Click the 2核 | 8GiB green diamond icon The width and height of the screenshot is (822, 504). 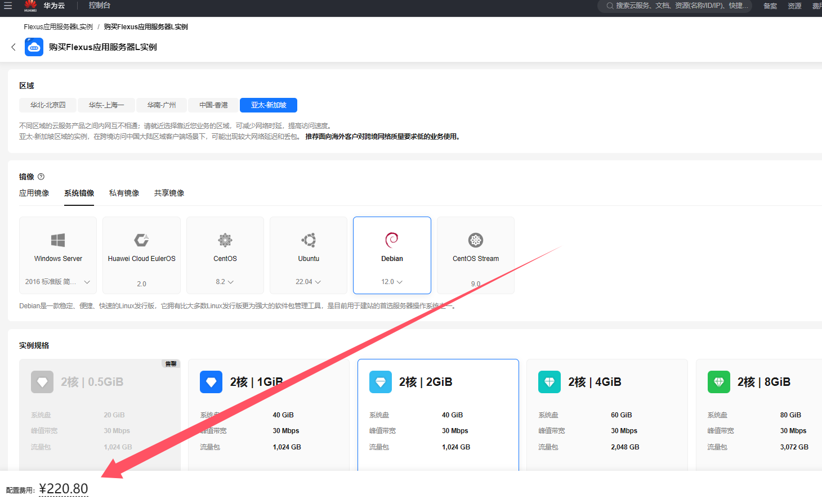pyautogui.click(x=719, y=382)
